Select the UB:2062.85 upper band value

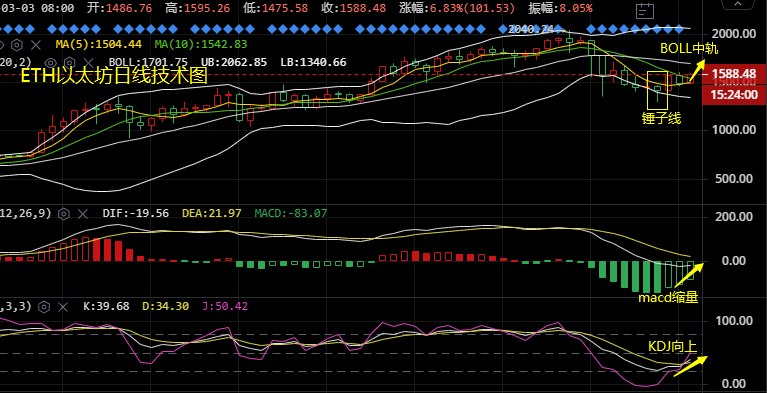pyautogui.click(x=234, y=62)
